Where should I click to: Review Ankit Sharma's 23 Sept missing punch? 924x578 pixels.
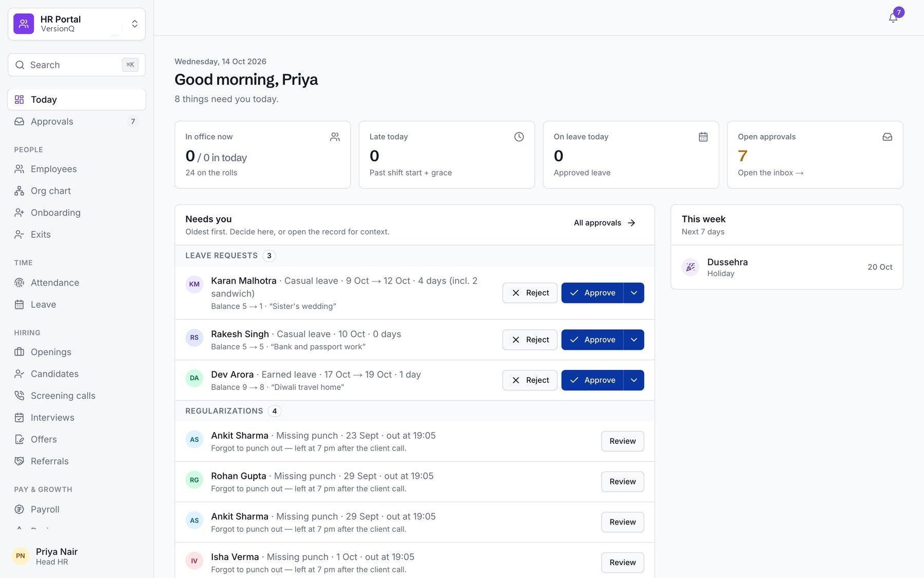[623, 441]
